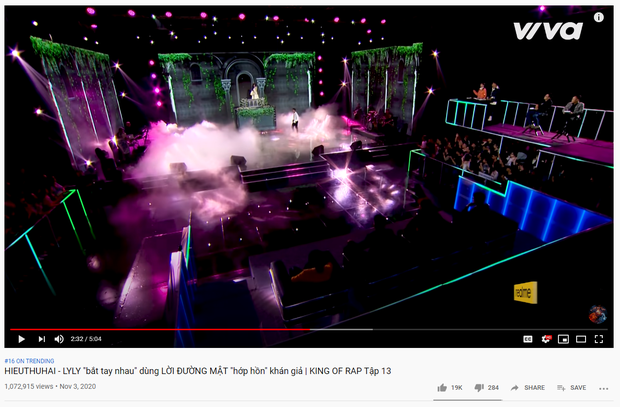Dislike the video with thumbs down

click(486, 388)
